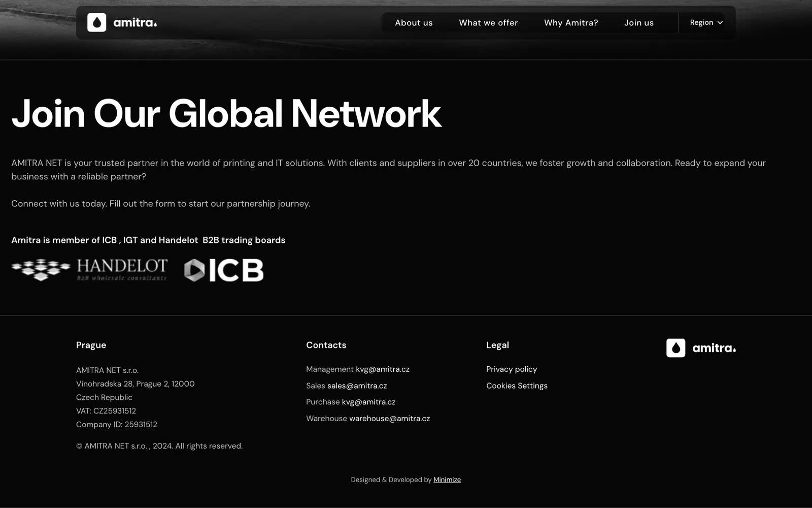Click the AMITRA NET s.r.o. company name

point(108,370)
